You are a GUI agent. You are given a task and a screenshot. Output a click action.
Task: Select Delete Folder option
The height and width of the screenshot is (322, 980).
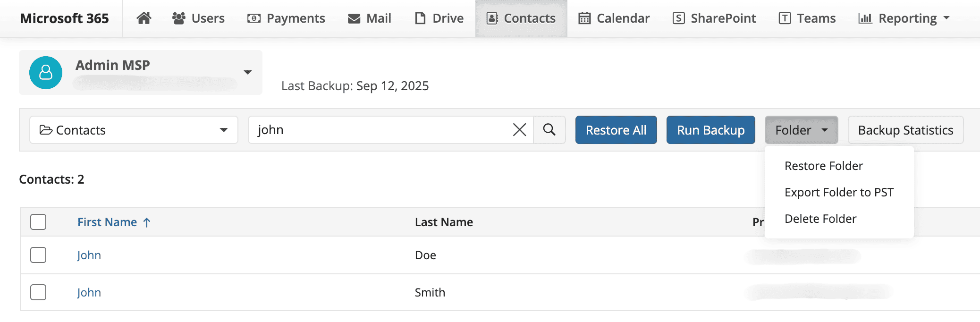(820, 219)
